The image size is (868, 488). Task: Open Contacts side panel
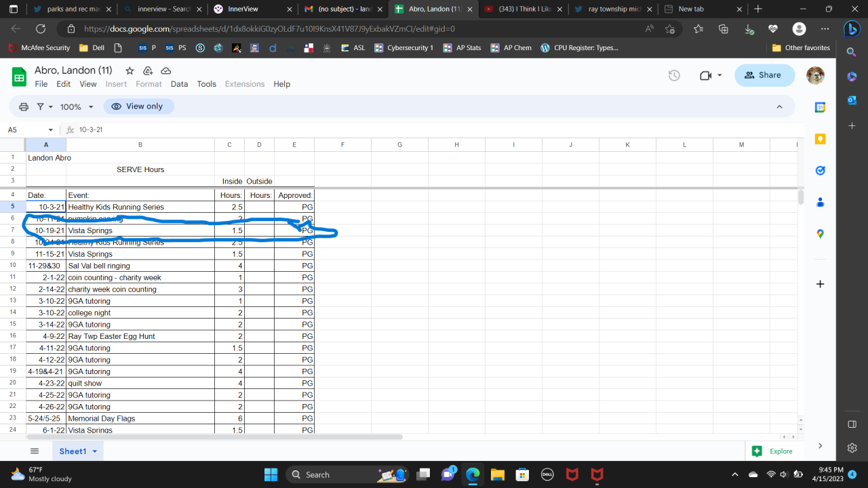coord(820,202)
